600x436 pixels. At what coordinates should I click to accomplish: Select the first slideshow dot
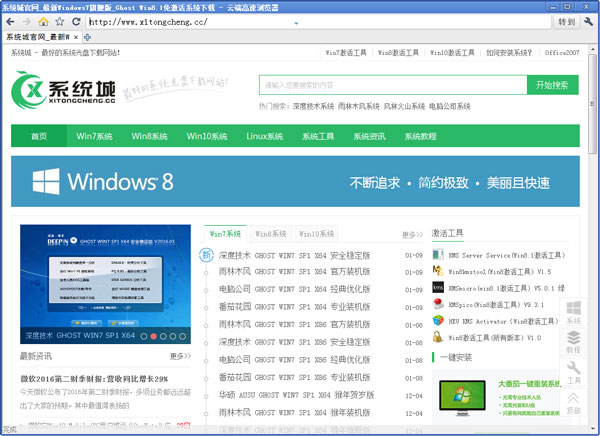[144, 336]
